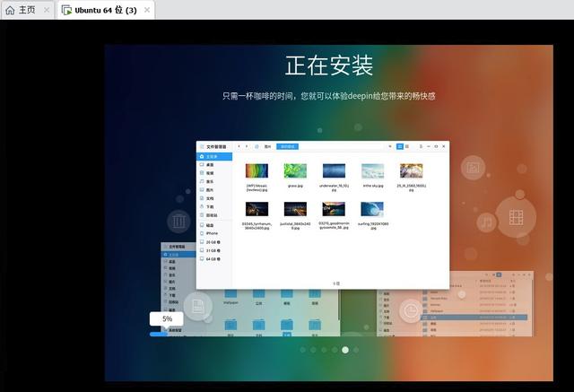Click the item count at window bottom
This screenshot has height=392, width=574.
[336, 283]
